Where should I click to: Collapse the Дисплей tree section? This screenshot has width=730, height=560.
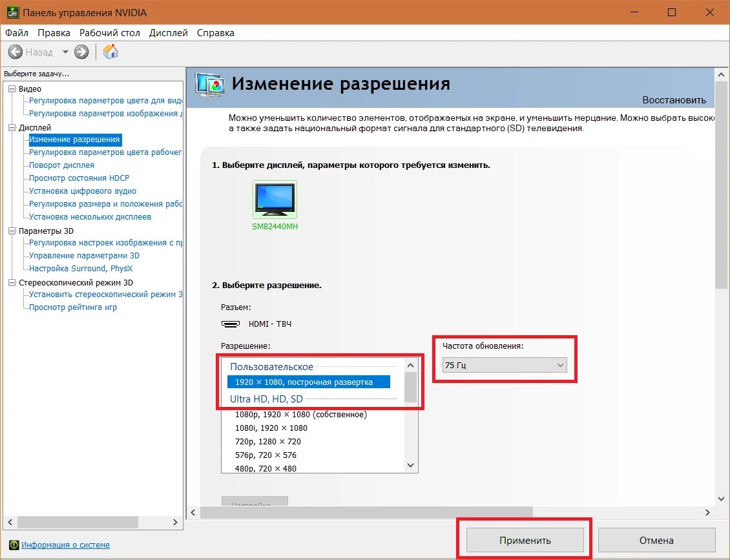tap(12, 127)
